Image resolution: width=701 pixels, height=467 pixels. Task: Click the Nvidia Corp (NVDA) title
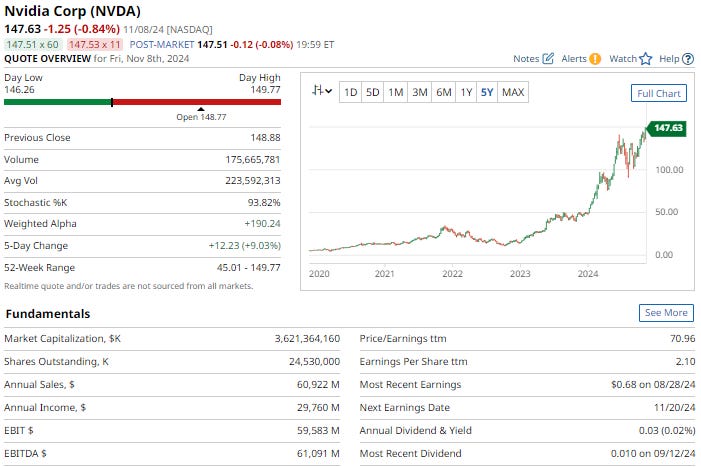click(72, 11)
